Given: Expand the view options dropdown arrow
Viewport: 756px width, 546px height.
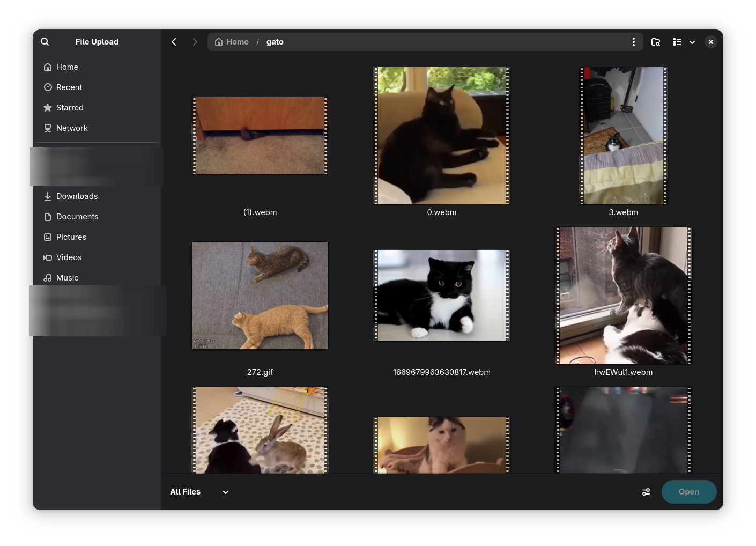Looking at the screenshot, I should 692,42.
